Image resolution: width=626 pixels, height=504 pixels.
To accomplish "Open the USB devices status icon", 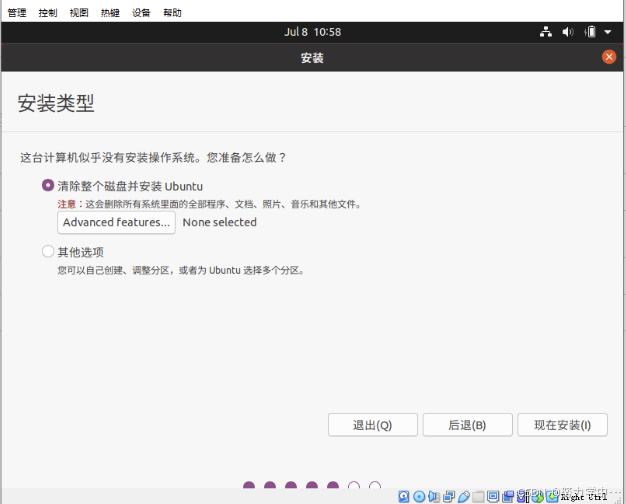I will tap(464, 496).
